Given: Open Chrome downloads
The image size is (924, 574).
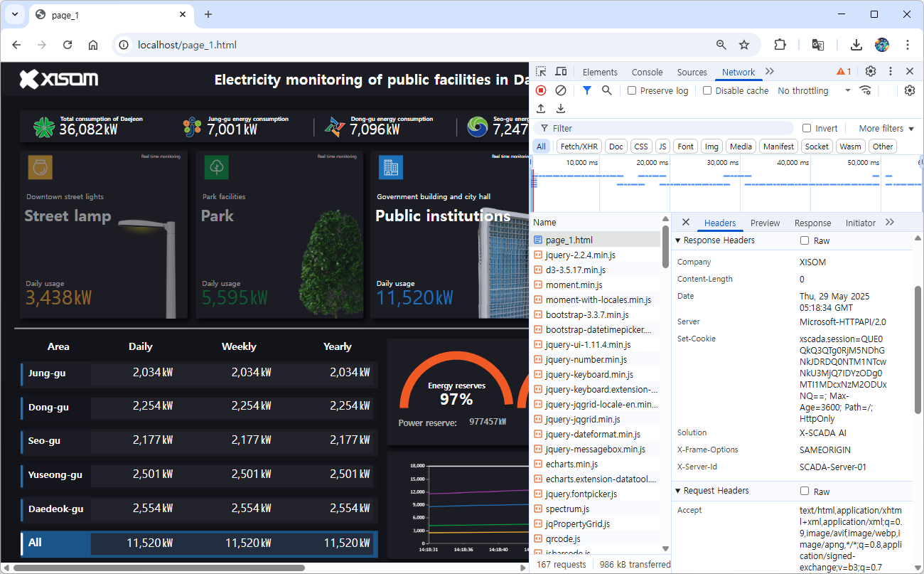Looking at the screenshot, I should [x=856, y=45].
